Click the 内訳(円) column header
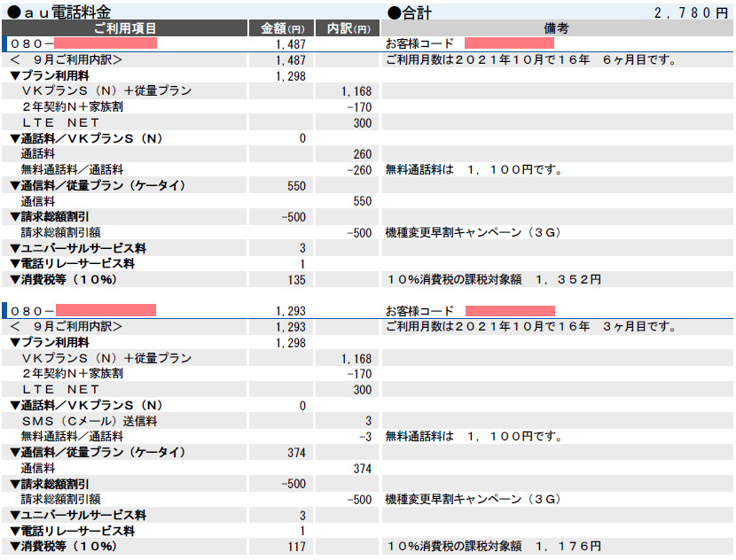 [347, 28]
